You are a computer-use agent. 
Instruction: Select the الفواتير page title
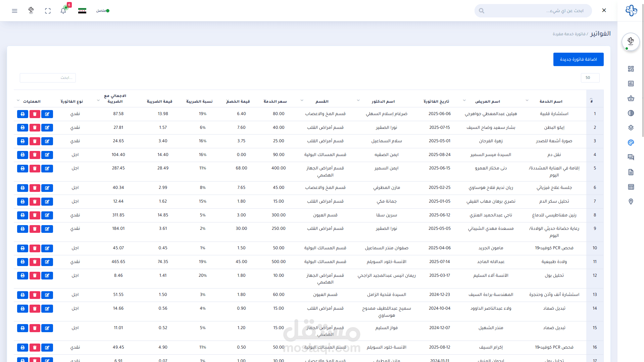(601, 34)
